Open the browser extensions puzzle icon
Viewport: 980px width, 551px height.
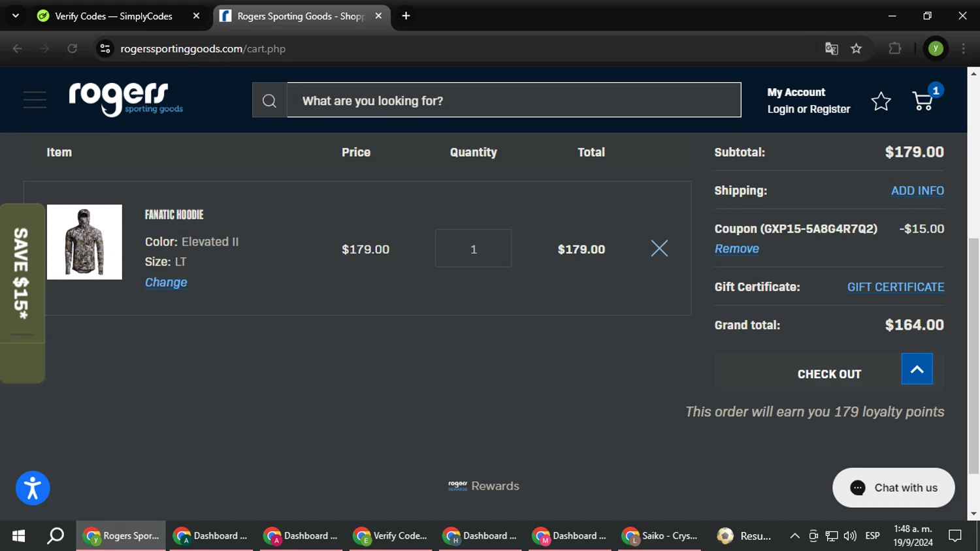coord(895,48)
